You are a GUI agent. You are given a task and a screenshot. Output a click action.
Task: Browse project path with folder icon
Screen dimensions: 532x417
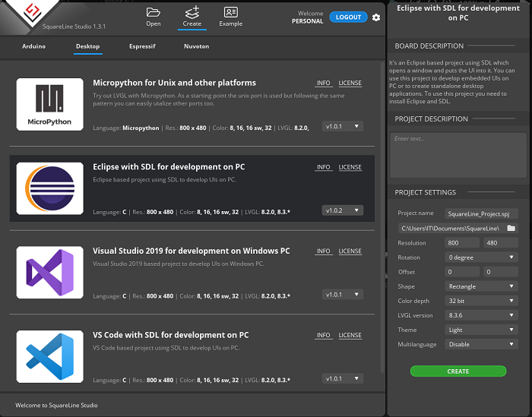pos(511,228)
